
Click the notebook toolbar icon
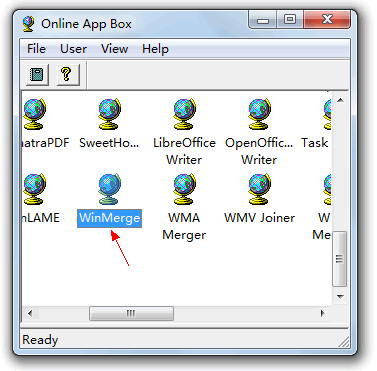[x=37, y=74]
